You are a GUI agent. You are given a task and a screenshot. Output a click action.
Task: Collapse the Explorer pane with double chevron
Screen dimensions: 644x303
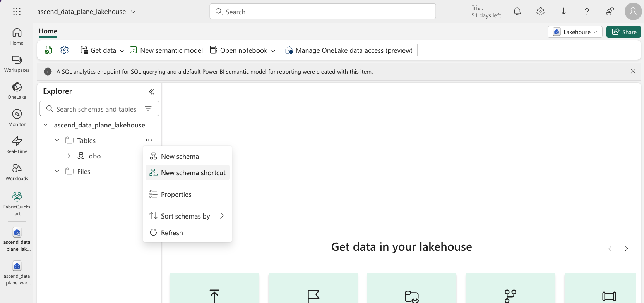(x=152, y=91)
